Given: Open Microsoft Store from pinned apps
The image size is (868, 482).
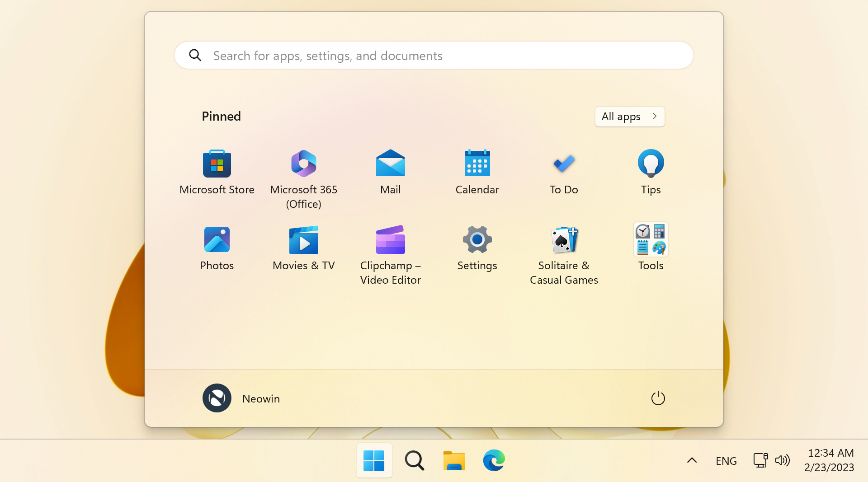Looking at the screenshot, I should [217, 173].
